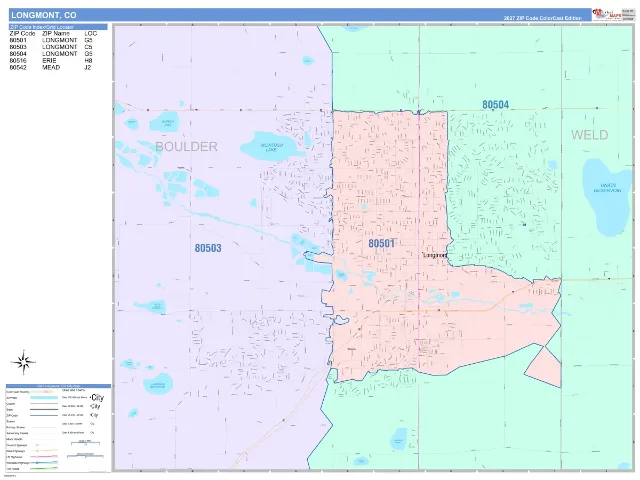Click the 80501 label on the pink area
Viewport: 640px width, 480px height.
click(x=382, y=244)
